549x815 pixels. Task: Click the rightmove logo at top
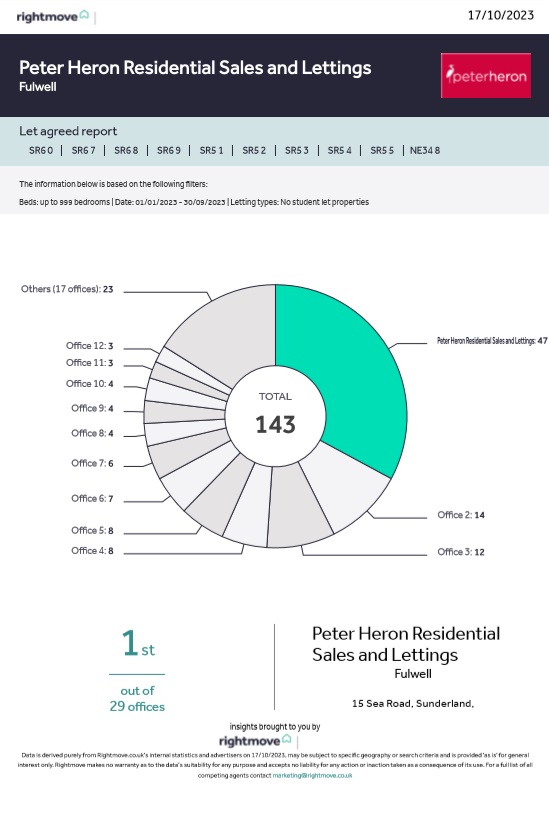coord(53,17)
